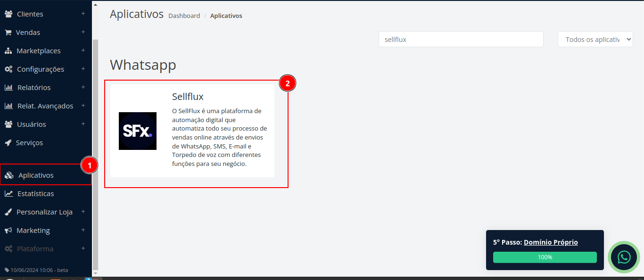Click the Configurações gears icon
Screen dimensions: 644x280
pyautogui.click(x=8, y=69)
